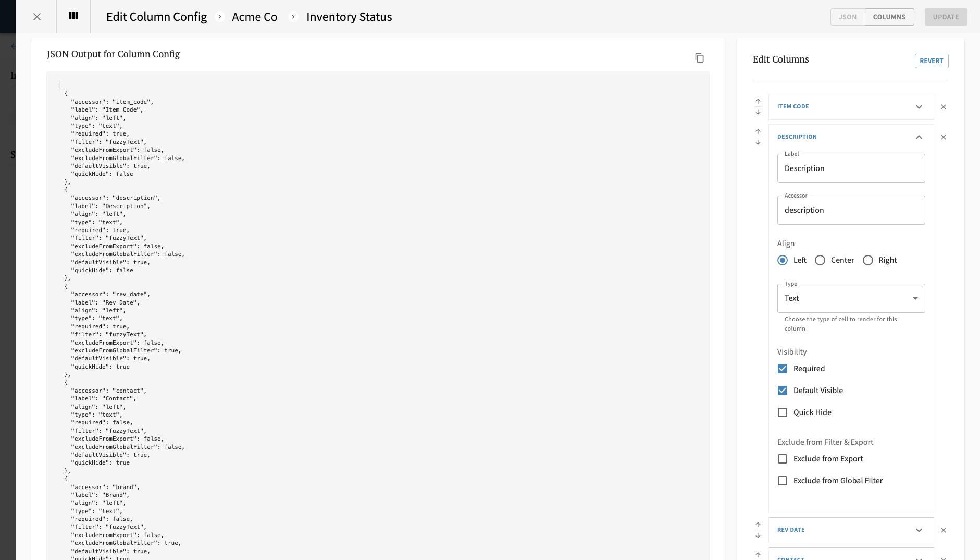The width and height of the screenshot is (980, 560).
Task: Revert column edits
Action: pyautogui.click(x=931, y=60)
